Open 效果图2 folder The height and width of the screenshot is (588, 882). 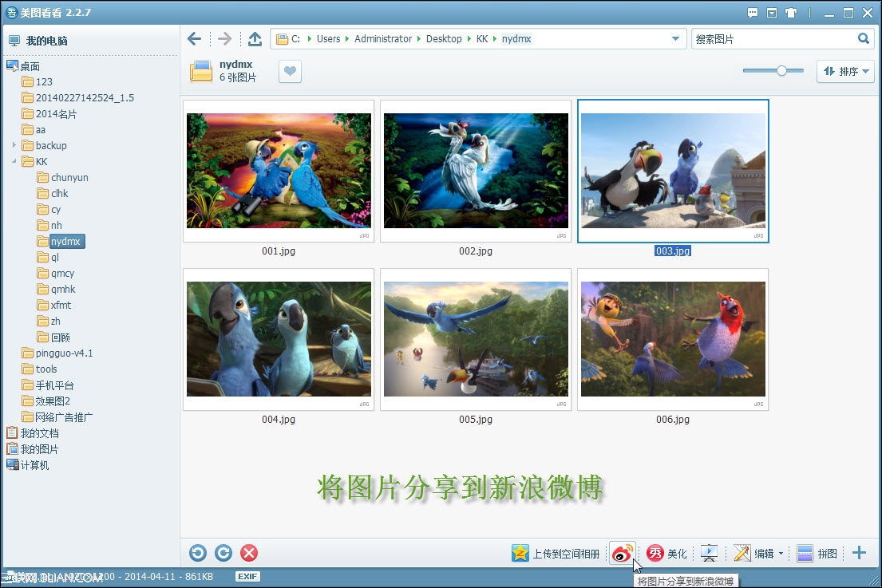[x=46, y=401]
